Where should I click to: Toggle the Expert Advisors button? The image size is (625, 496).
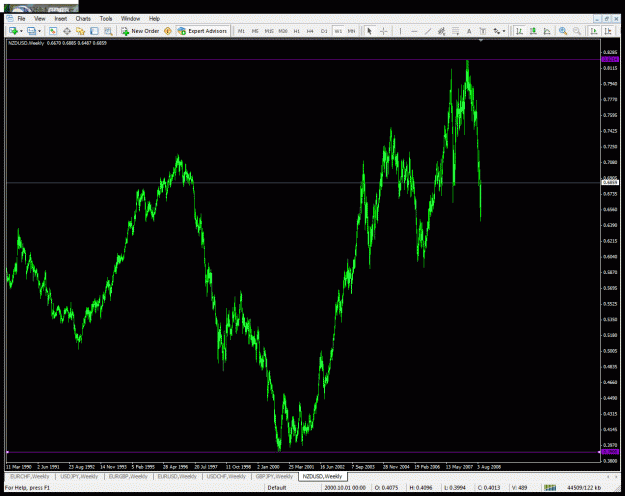pos(202,31)
